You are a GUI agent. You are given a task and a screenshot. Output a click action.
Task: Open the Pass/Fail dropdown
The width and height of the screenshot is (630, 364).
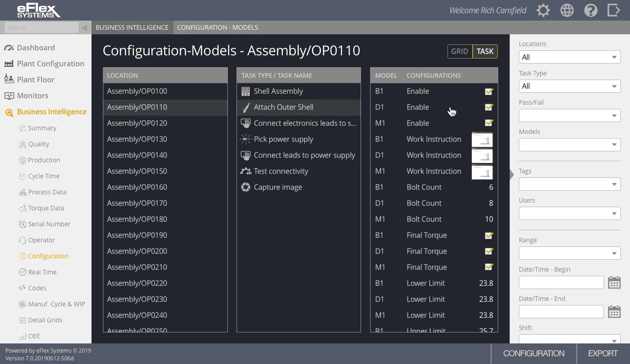(x=569, y=116)
